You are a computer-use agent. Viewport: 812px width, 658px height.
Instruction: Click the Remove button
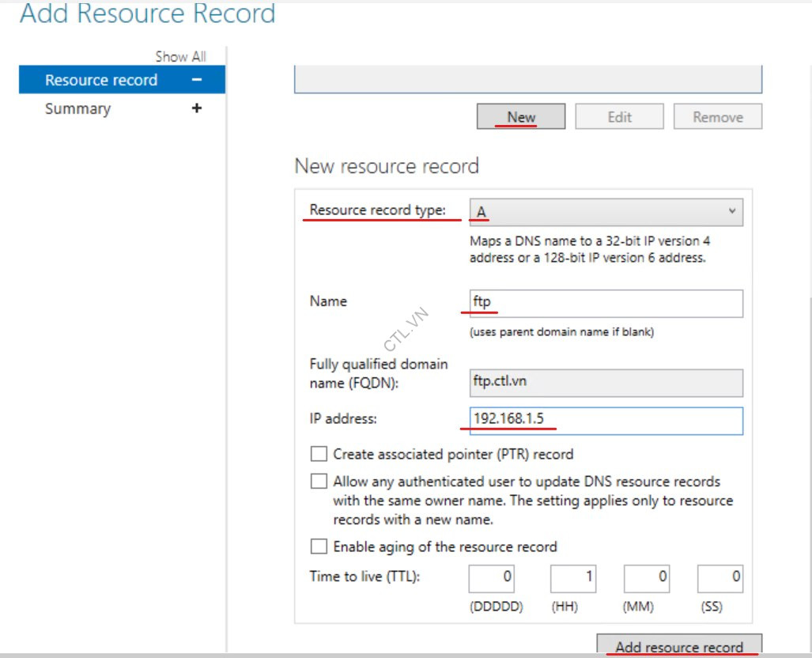coord(717,116)
